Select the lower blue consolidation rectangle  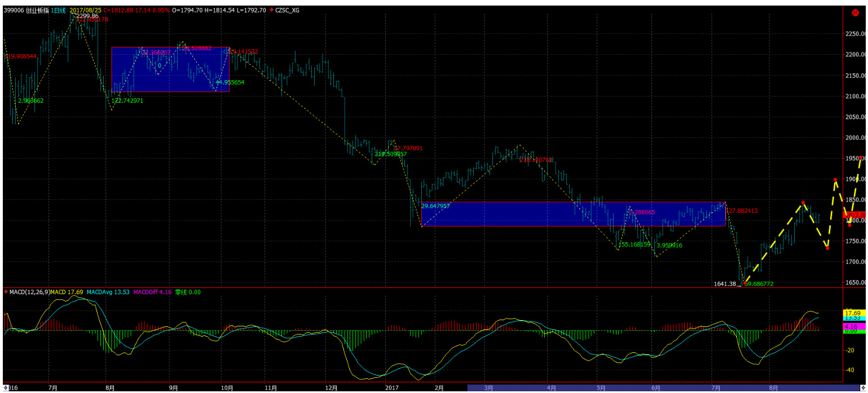(572, 214)
